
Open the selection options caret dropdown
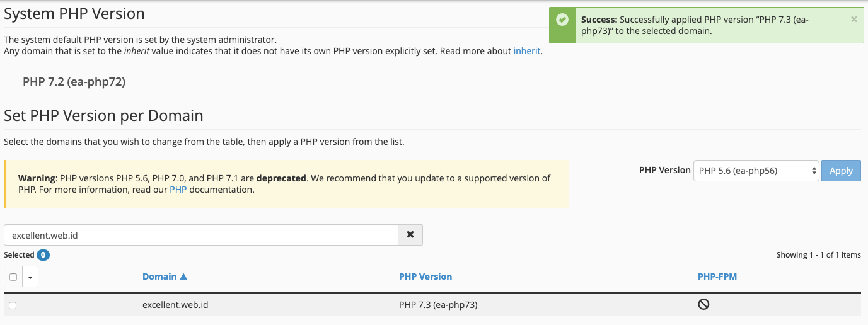(30, 277)
